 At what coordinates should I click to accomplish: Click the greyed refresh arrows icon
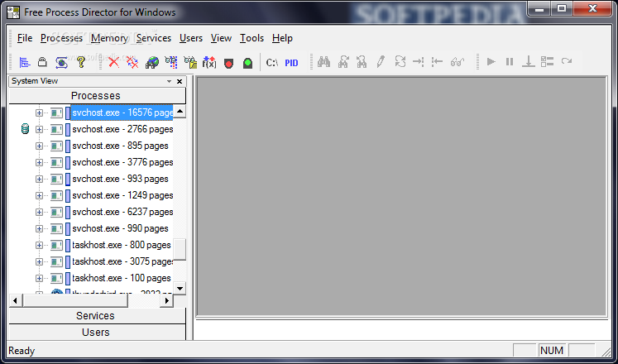point(400,61)
